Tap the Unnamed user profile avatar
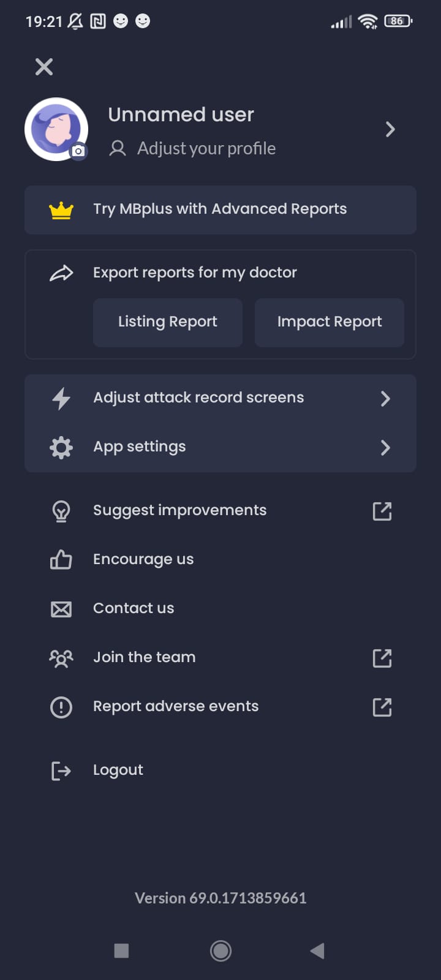441x980 pixels. [x=56, y=129]
